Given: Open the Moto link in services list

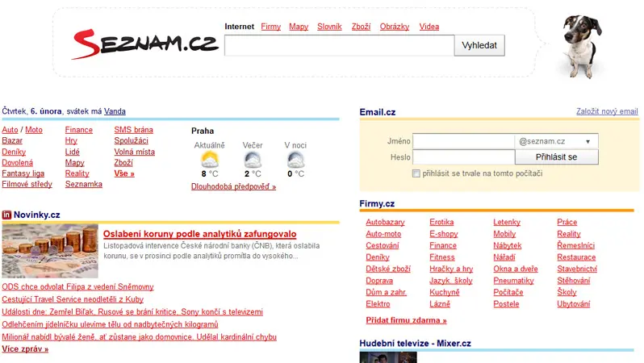Looking at the screenshot, I should 34,130.
